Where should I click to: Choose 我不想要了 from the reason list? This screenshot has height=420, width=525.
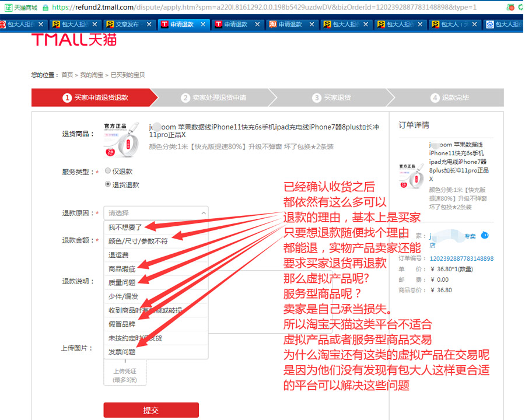coord(125,228)
